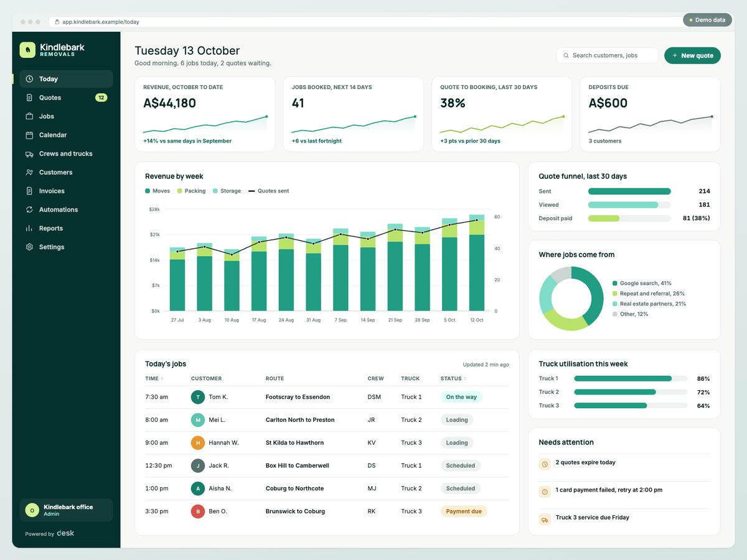Click the 12 badge on Quotes
The width and height of the screenshot is (747, 560).
click(x=101, y=98)
